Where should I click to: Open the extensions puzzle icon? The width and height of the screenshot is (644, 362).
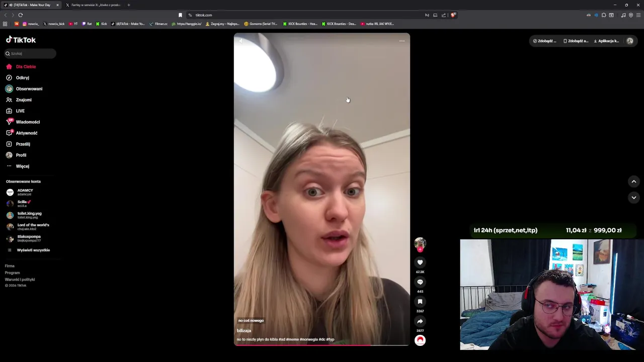[x=604, y=15]
